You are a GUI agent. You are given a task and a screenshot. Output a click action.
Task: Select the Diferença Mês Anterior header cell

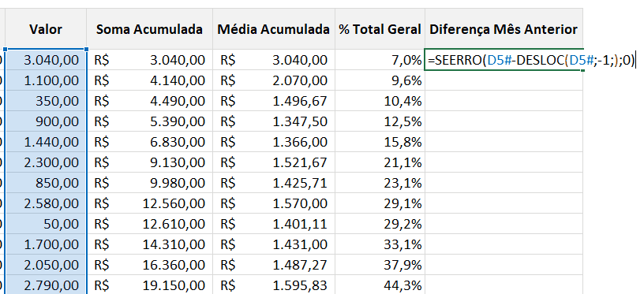coord(504,29)
